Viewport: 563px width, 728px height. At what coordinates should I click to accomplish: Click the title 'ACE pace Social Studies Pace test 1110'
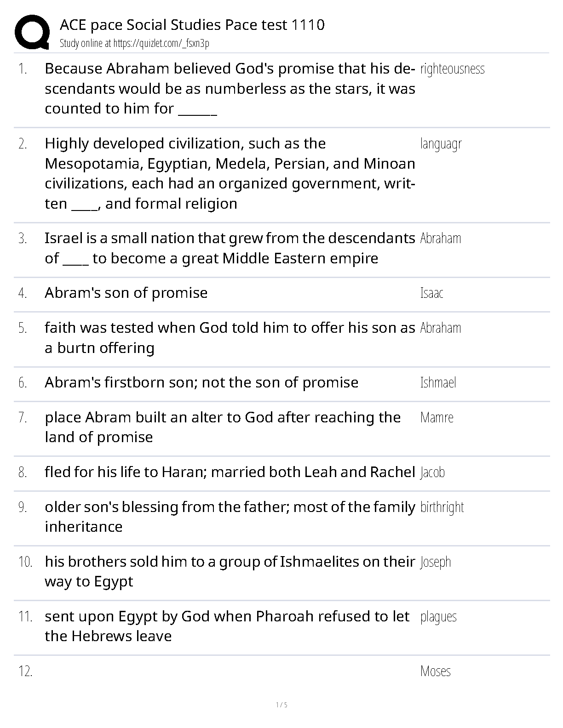coord(192,25)
